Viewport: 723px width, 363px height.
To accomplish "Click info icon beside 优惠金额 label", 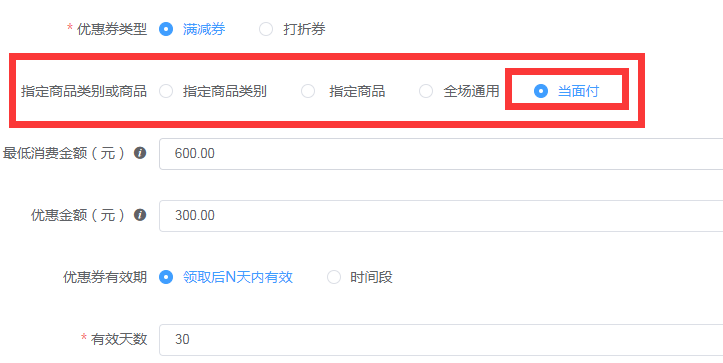I will pos(140,215).
